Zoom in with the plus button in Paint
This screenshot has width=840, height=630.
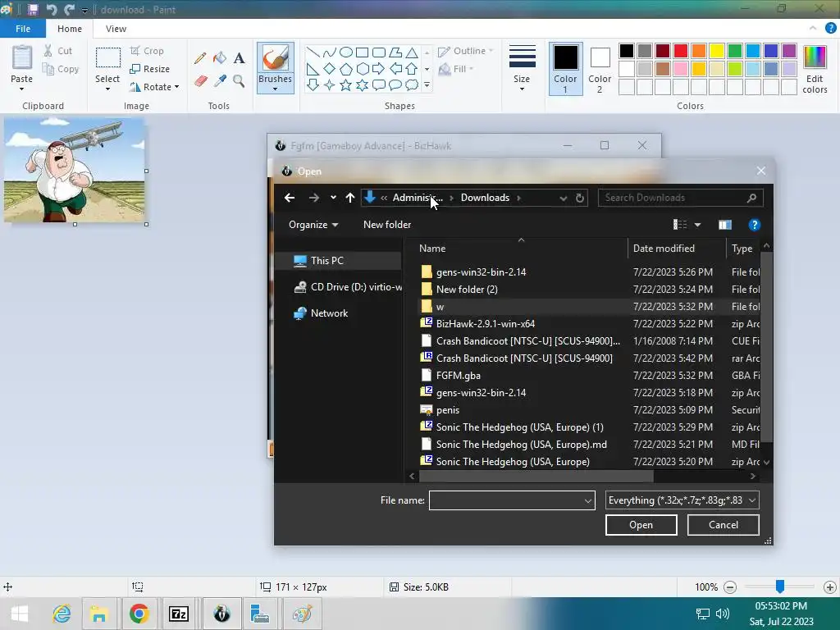[x=830, y=587]
